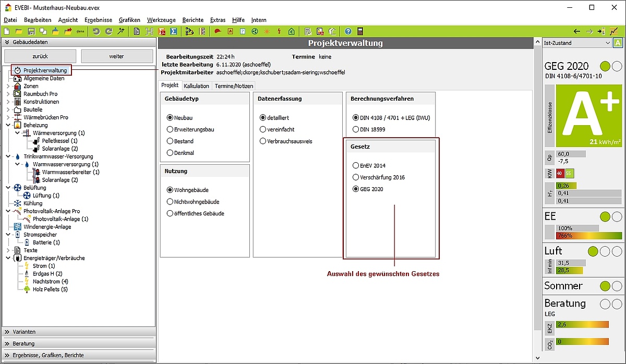
Task: Open the Datei menu
Action: coord(10,20)
